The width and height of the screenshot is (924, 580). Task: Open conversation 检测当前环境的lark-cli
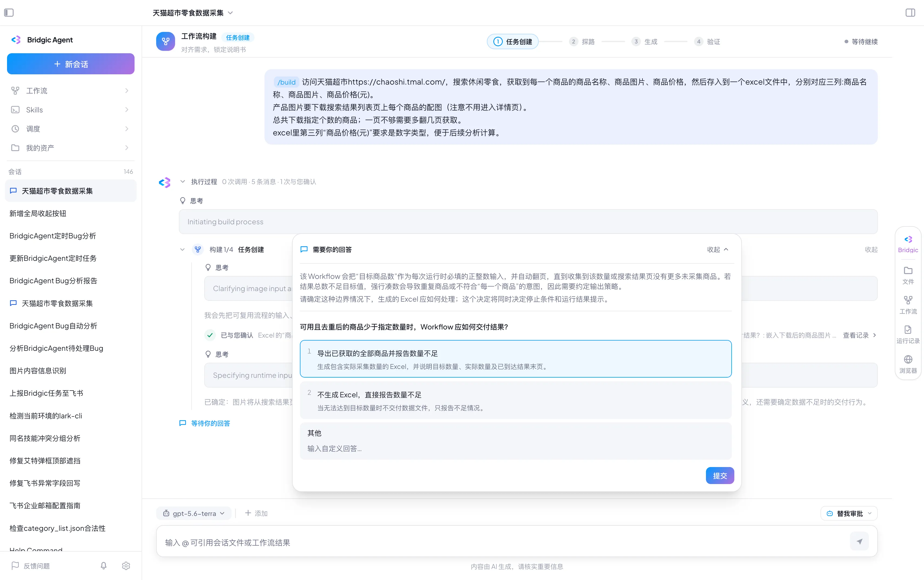pyautogui.click(x=71, y=415)
